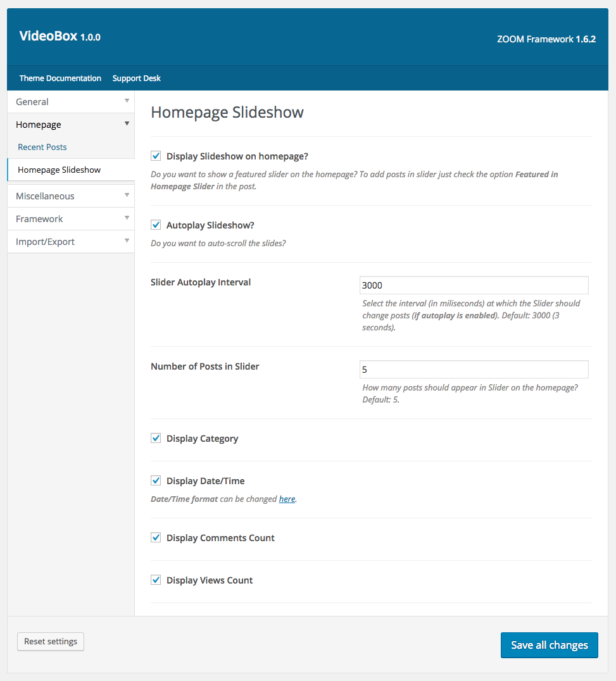Image resolution: width=616 pixels, height=681 pixels.
Task: Expand the General section arrow
Action: point(127,101)
